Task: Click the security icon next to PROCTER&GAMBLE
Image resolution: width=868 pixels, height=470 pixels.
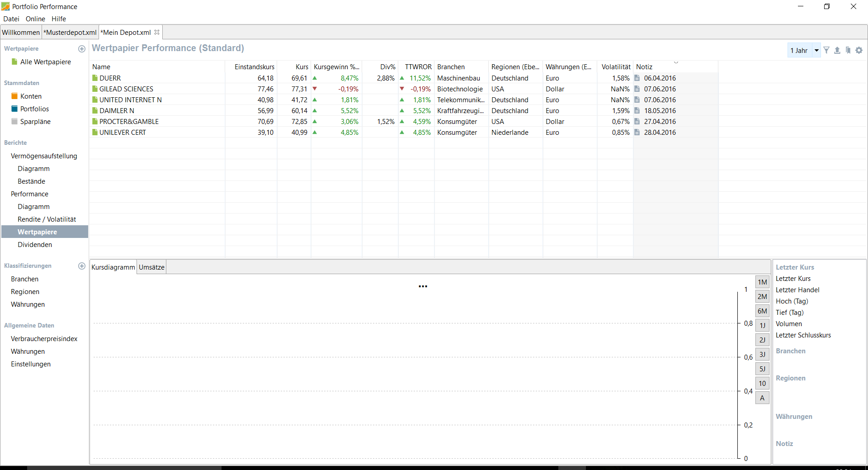Action: 95,121
